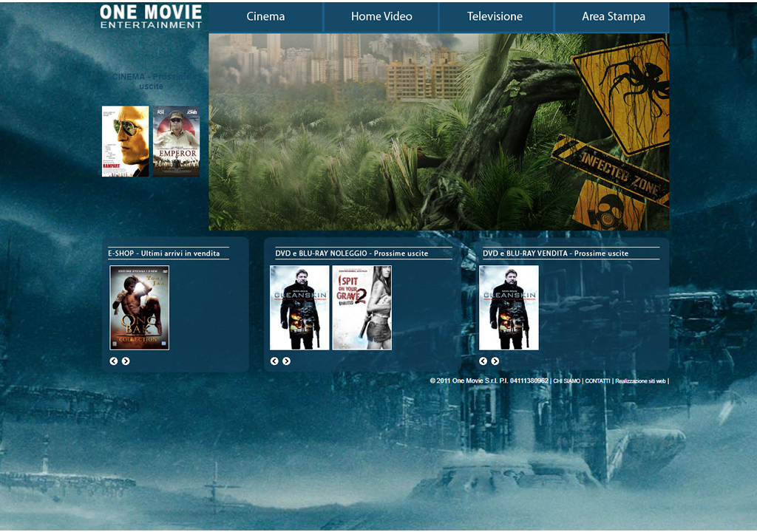Click the E-SHOP Ultimi arrivi in vendita heading
The height and width of the screenshot is (532, 757).
click(x=163, y=253)
